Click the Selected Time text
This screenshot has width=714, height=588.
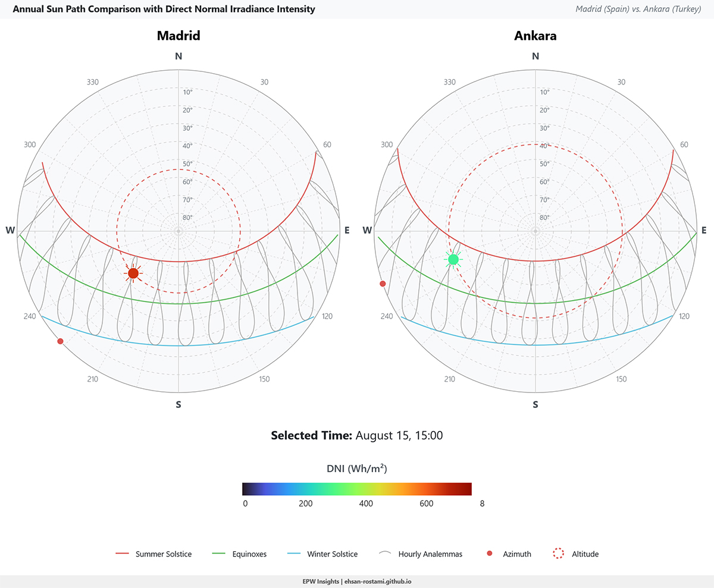click(357, 435)
